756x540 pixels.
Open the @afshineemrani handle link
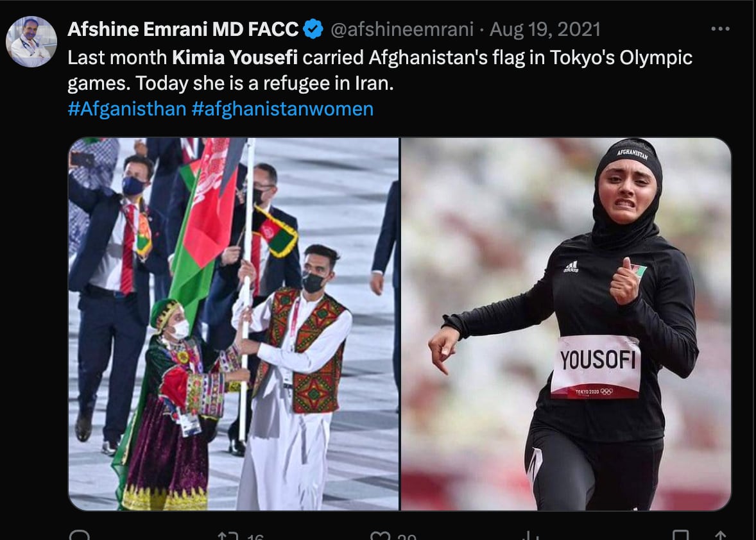coord(402,30)
